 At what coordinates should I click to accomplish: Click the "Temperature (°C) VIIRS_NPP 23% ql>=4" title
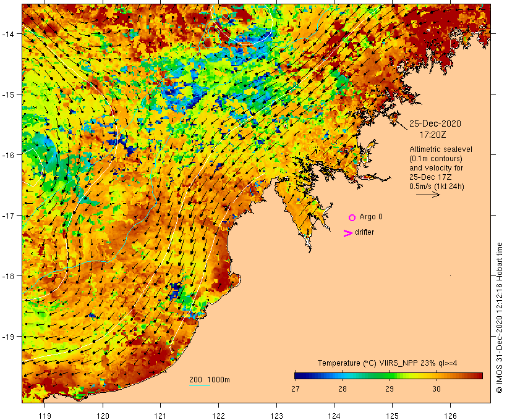point(388,363)
